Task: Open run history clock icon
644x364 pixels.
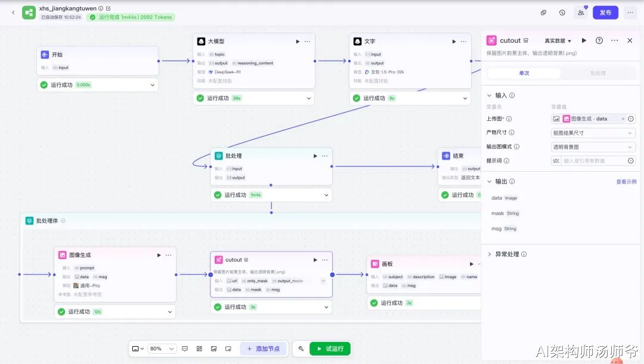Action: click(562, 13)
